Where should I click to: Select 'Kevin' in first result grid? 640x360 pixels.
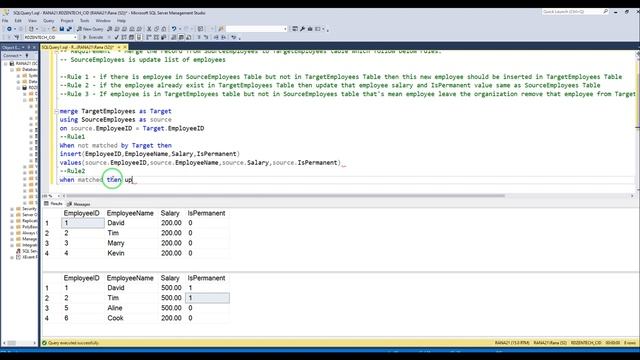(x=116, y=253)
